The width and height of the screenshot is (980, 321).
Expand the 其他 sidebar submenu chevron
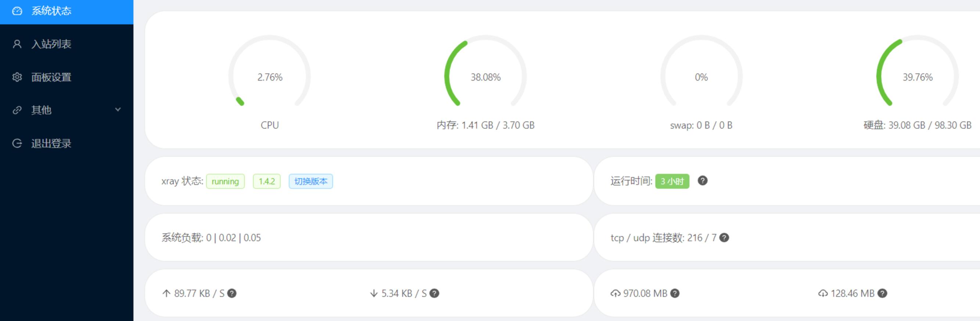click(118, 110)
